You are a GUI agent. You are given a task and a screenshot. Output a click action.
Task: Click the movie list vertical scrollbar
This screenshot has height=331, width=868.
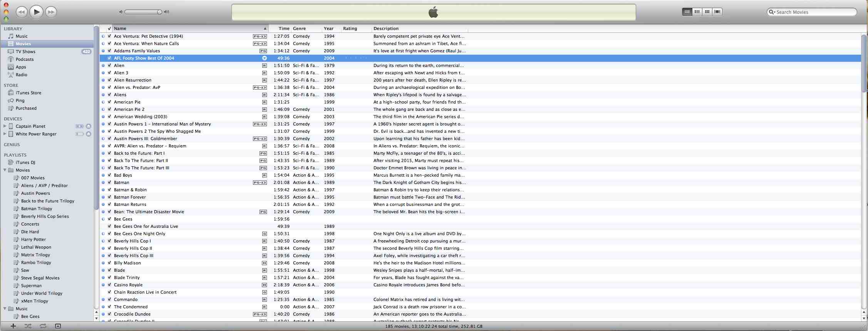coord(864,64)
